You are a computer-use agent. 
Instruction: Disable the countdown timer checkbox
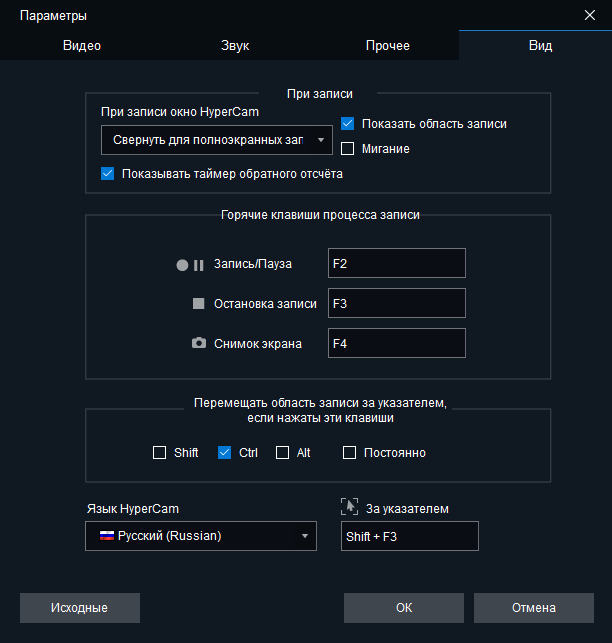tap(108, 173)
